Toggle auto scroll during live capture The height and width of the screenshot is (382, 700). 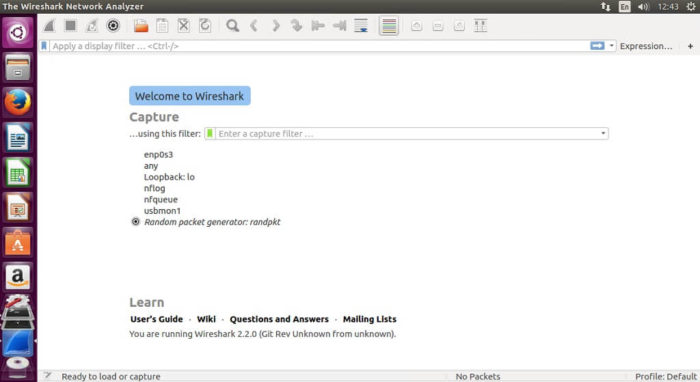tap(361, 26)
